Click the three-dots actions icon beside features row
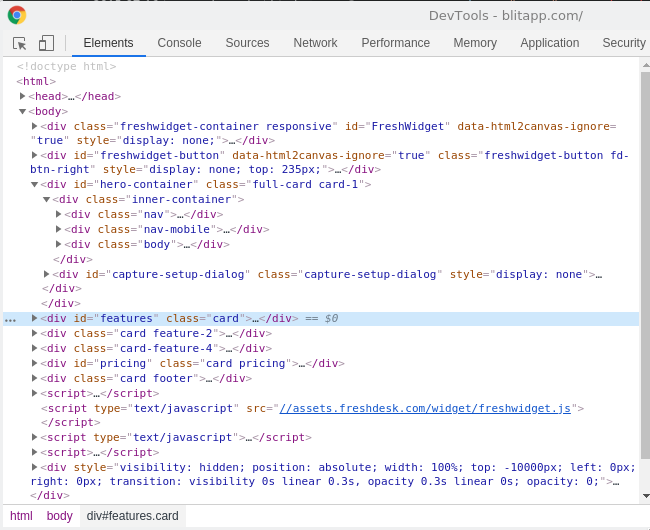 point(10,320)
